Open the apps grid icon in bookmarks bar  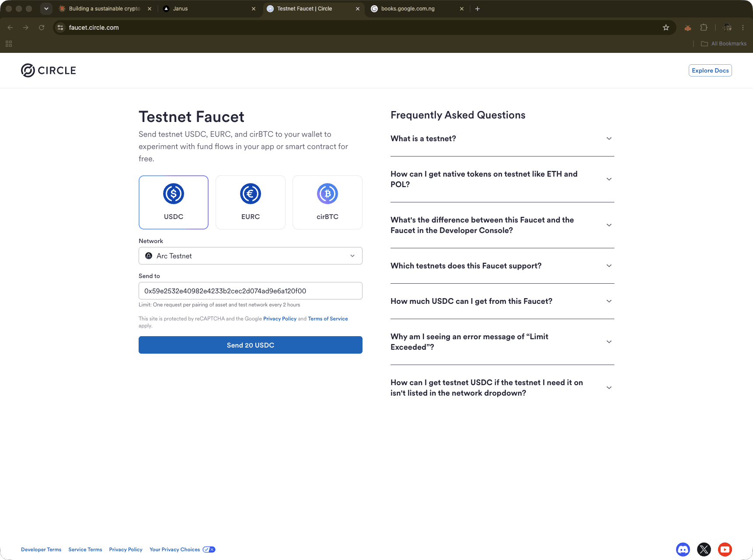pos(9,44)
